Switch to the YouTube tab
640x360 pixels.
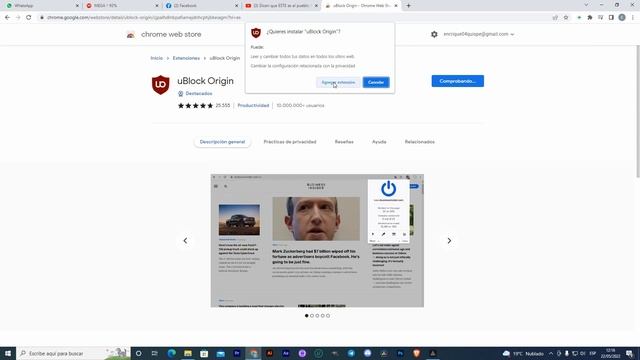[x=280, y=6]
